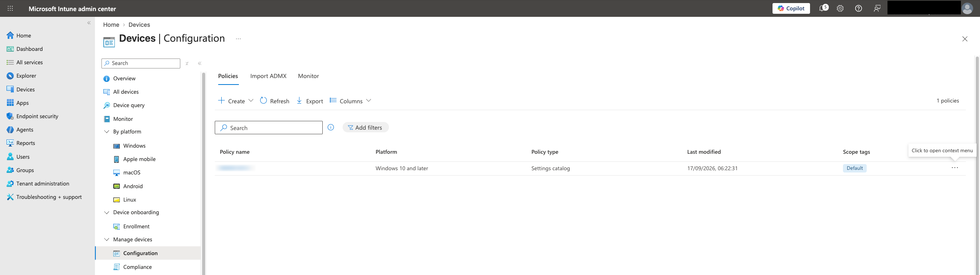Viewport: 980px width, 275px height.
Task: Click the Default scope tag
Action: tap(854, 168)
